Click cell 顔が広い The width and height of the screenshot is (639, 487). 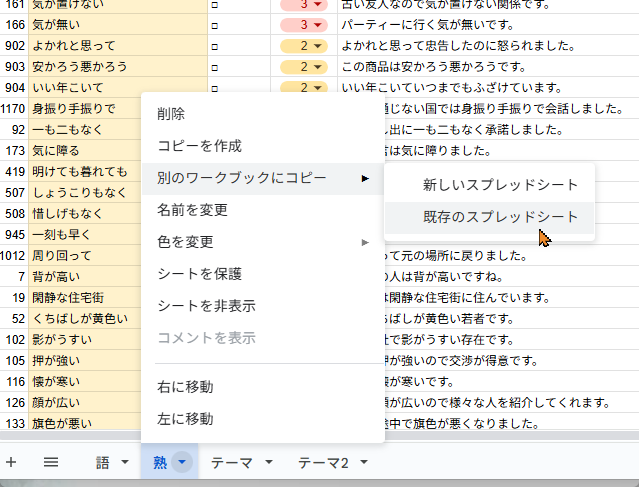85,403
